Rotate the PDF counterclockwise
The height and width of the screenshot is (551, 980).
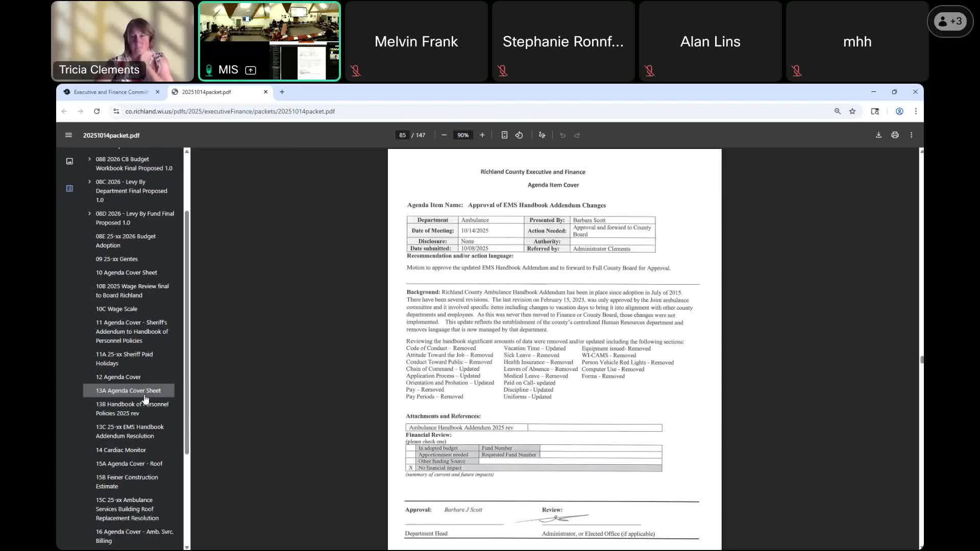519,135
